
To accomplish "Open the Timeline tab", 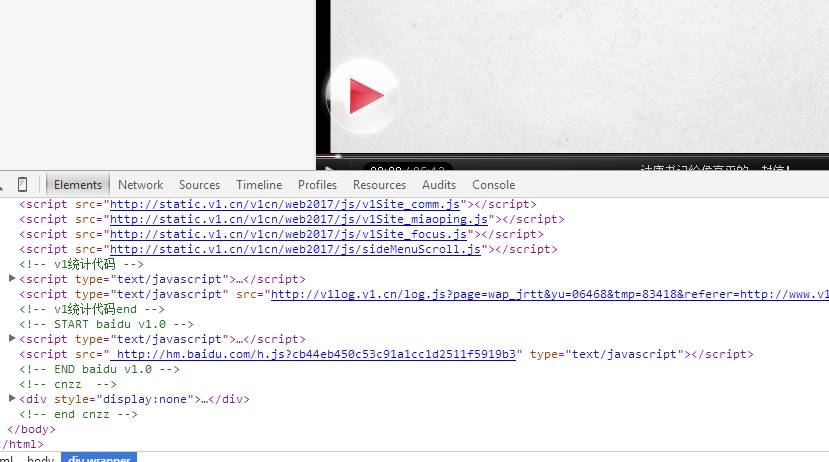I will click(259, 184).
